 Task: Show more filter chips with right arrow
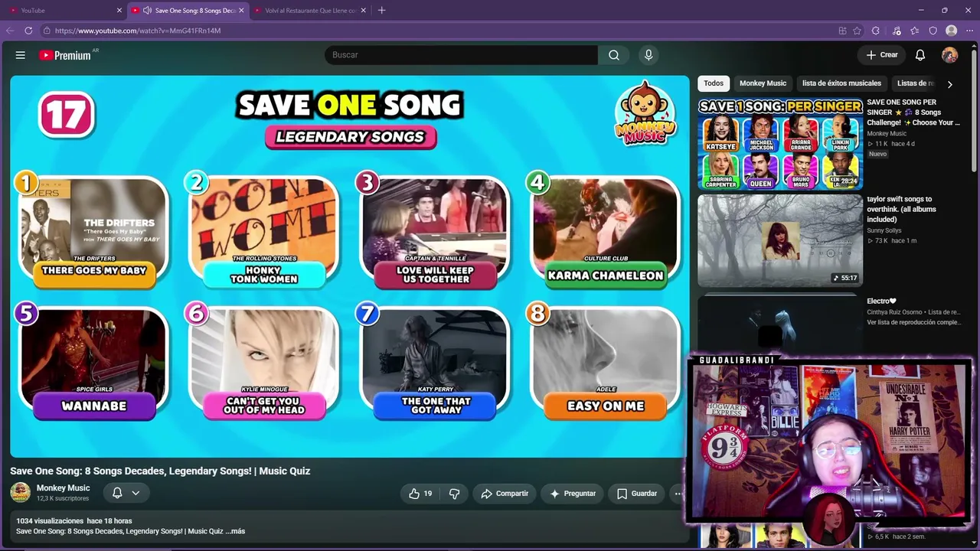950,84
